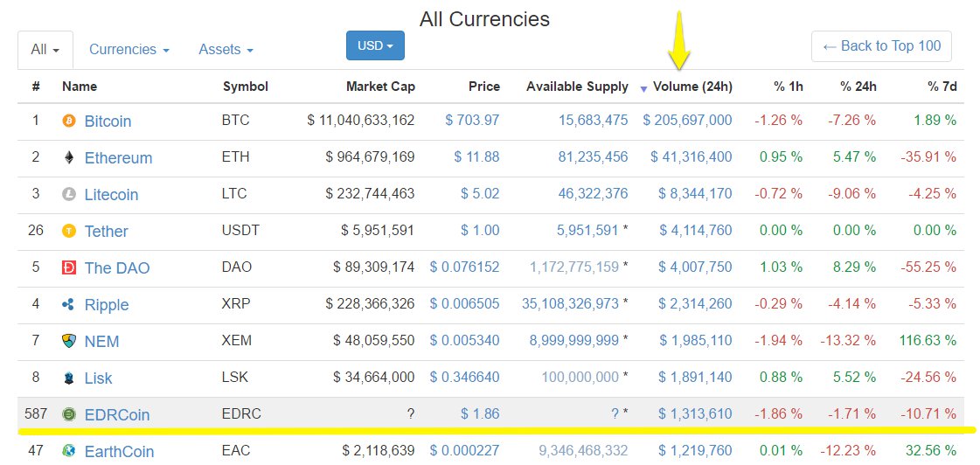Click the EDRCoin green icon

tap(69, 414)
